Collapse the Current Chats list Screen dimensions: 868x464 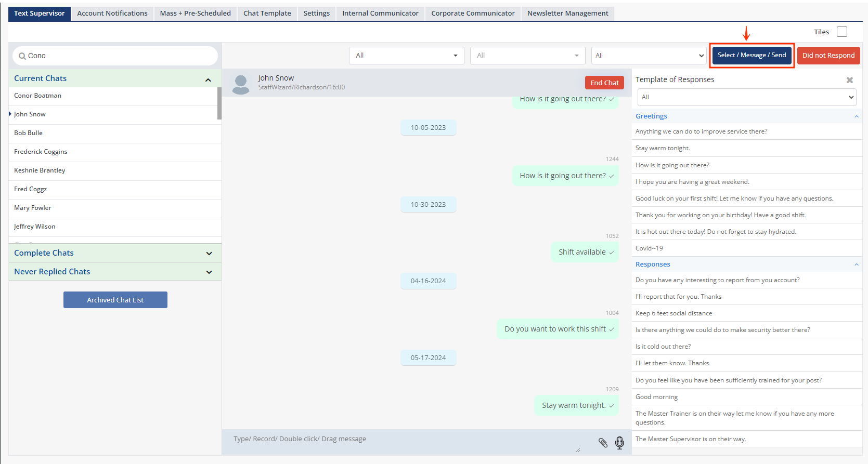point(208,79)
